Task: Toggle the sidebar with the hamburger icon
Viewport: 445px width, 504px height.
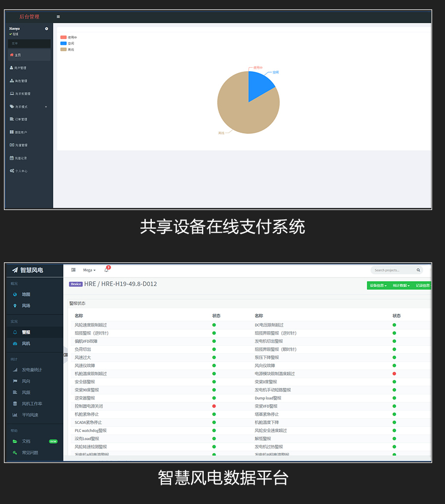Action: pyautogui.click(x=58, y=16)
